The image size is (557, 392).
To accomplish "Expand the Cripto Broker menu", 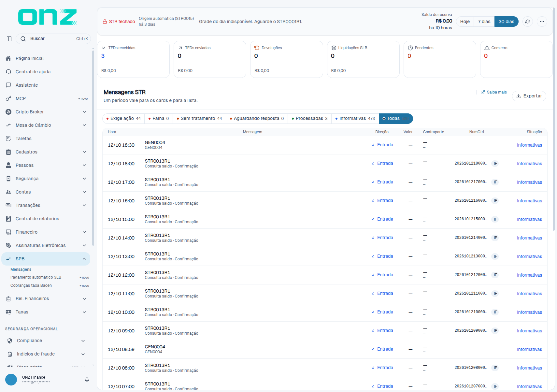I will [46, 112].
